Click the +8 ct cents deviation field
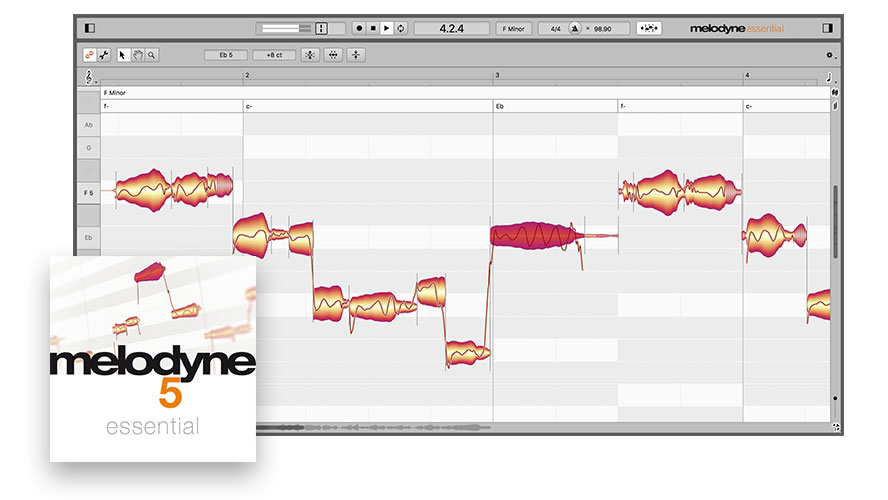This screenshot has width=888, height=500. pos(274,55)
